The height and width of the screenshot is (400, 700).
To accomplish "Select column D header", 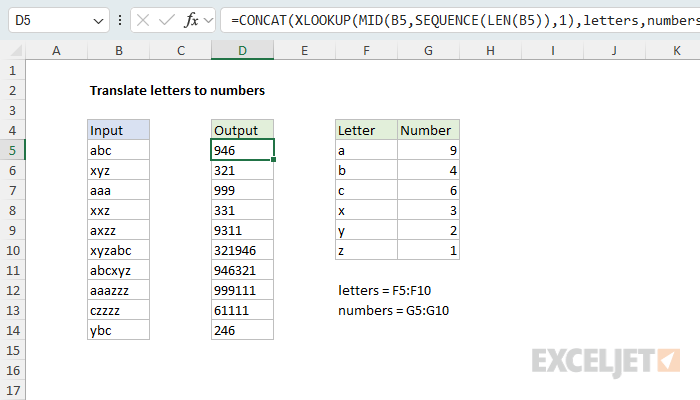I will pyautogui.click(x=242, y=50).
